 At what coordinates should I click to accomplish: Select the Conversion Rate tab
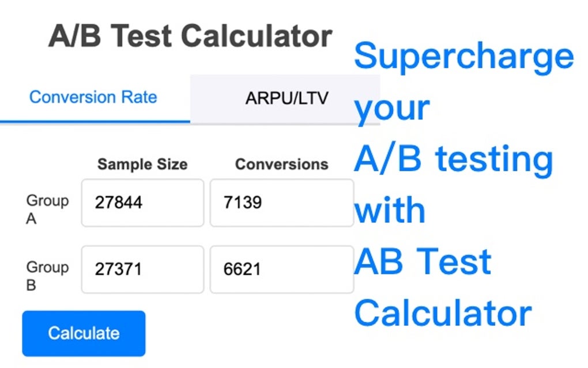click(93, 97)
